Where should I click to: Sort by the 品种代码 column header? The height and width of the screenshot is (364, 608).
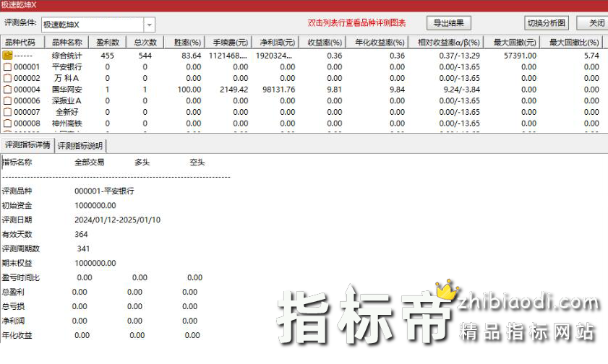tap(22, 42)
